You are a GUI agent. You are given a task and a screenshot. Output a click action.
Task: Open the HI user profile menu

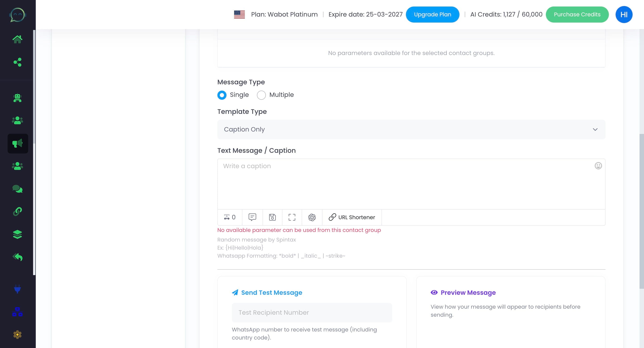tap(624, 15)
